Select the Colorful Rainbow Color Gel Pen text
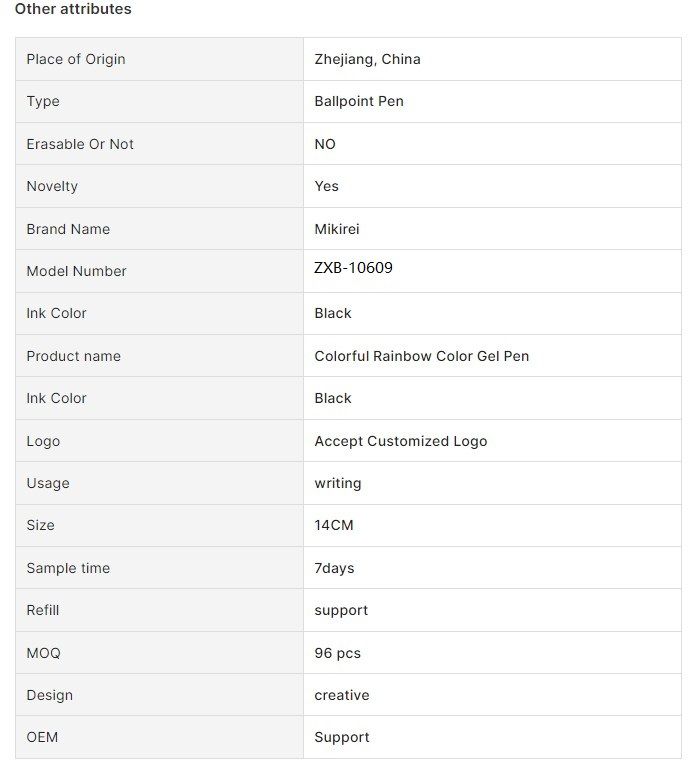 click(x=421, y=356)
